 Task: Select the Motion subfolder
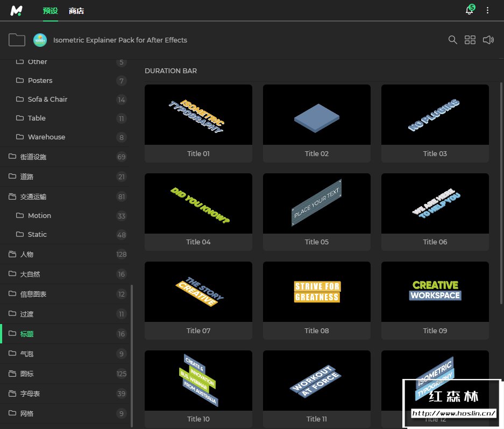(x=65, y=215)
